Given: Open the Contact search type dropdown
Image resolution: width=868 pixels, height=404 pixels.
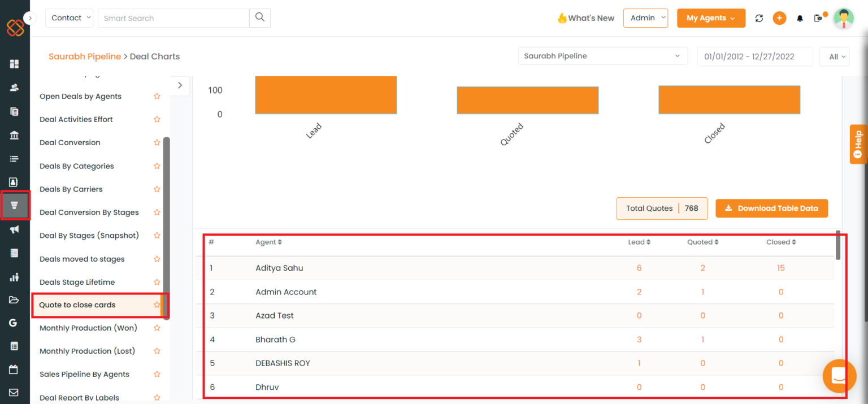Looking at the screenshot, I should (69, 18).
